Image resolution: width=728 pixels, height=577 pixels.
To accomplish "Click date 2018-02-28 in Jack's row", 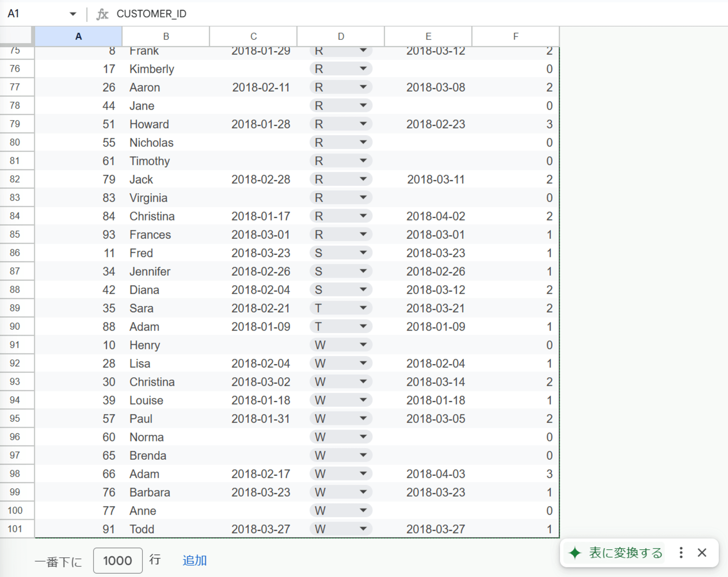I will 261,179.
